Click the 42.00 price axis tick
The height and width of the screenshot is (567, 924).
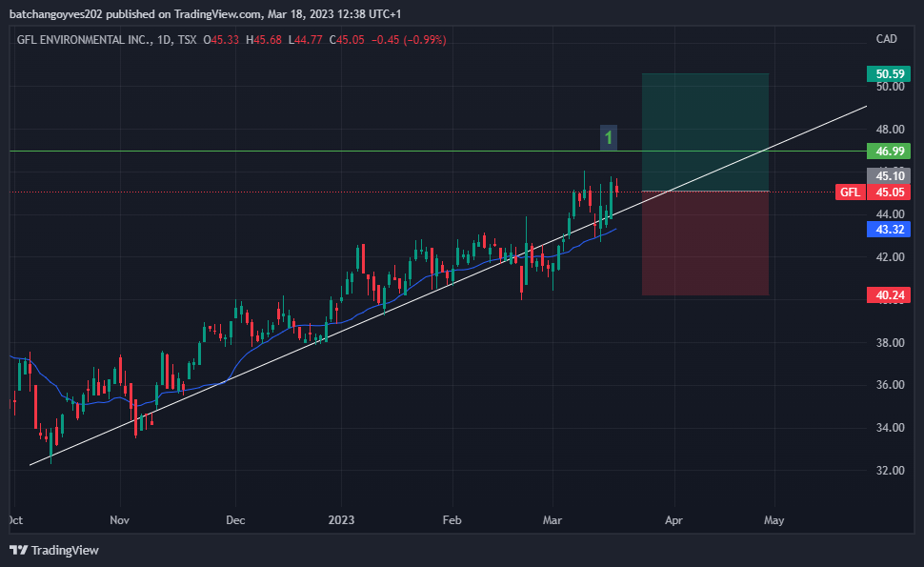[890, 257]
